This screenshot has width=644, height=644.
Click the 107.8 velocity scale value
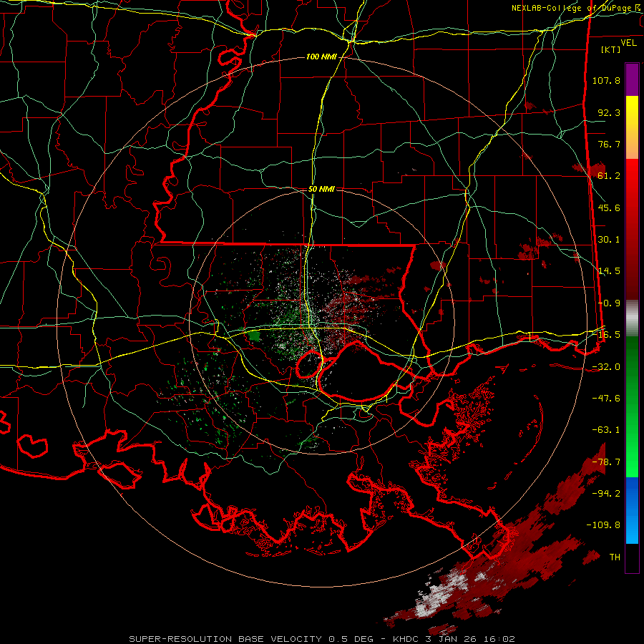click(606, 80)
